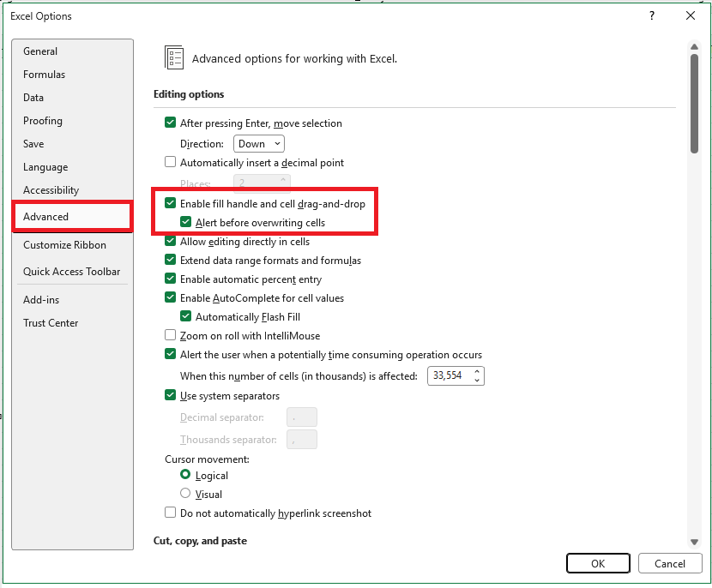Select Visual cursor movement
This screenshot has height=588, width=712.
(185, 493)
